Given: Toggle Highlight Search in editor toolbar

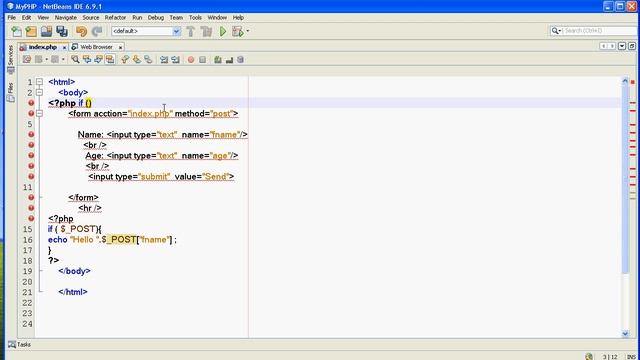Looking at the screenshot, I should pos(110,60).
